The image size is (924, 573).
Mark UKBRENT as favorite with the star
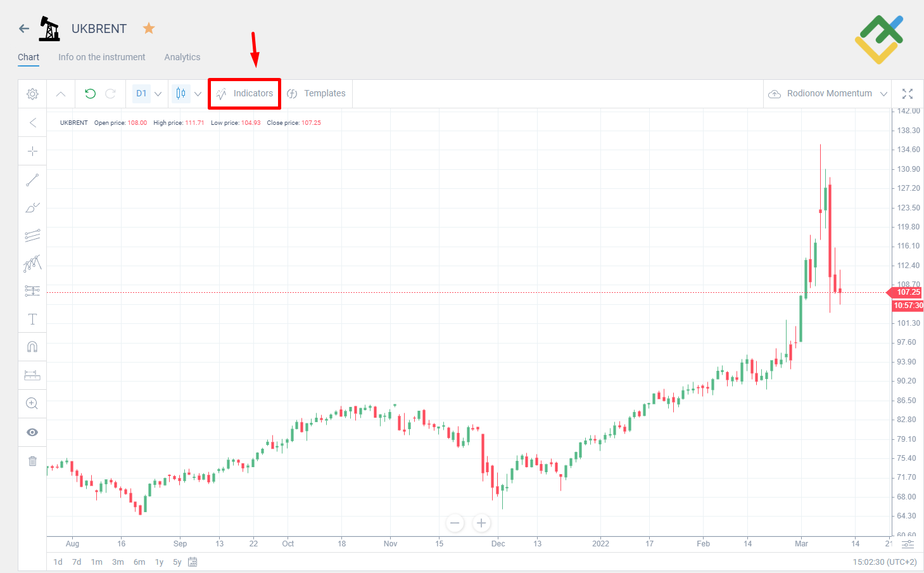pyautogui.click(x=148, y=28)
